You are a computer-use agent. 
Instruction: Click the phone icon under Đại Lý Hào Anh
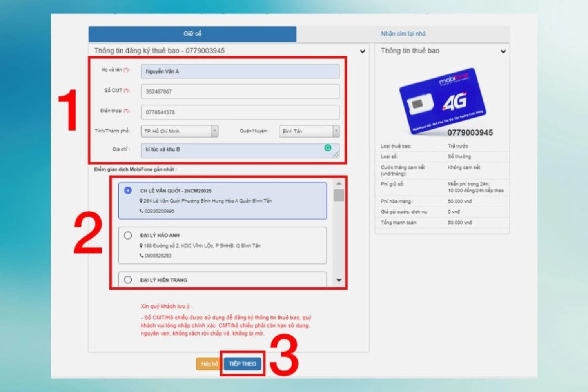tap(142, 256)
